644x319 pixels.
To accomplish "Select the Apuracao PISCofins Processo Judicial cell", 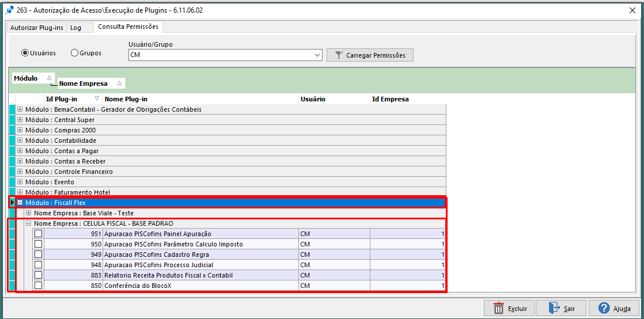I will (201, 264).
